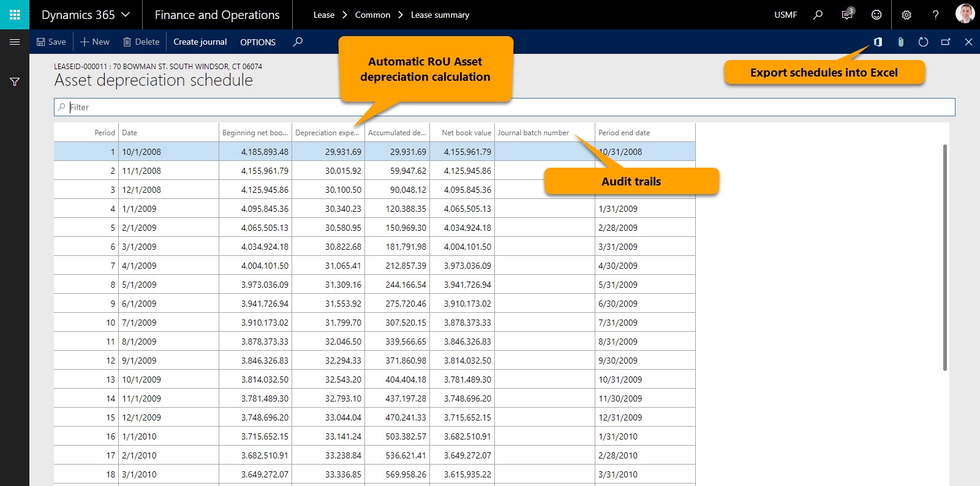The width and height of the screenshot is (980, 486).
Task: Click period end date 12/31/2009
Action: click(x=645, y=417)
